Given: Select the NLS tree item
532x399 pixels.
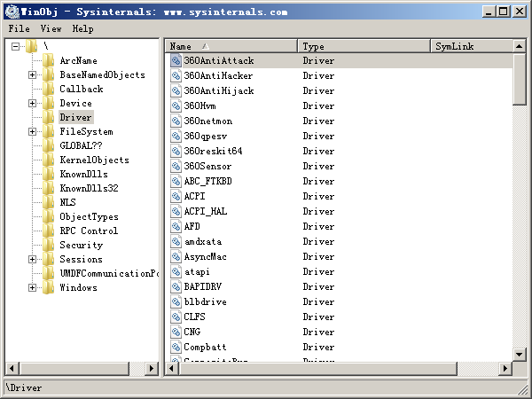Looking at the screenshot, I should click(67, 202).
